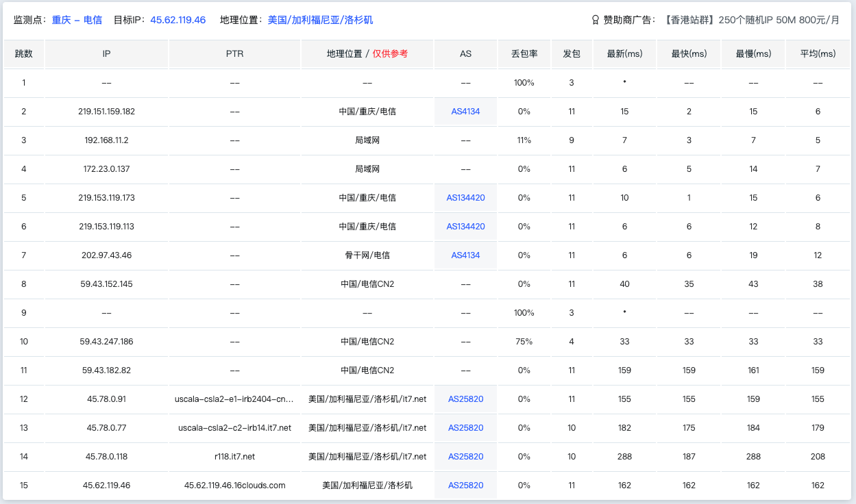The width and height of the screenshot is (856, 504).
Task: Click 美国/加利福尼亚/洛杉矶 location in top header
Action: [x=320, y=21]
